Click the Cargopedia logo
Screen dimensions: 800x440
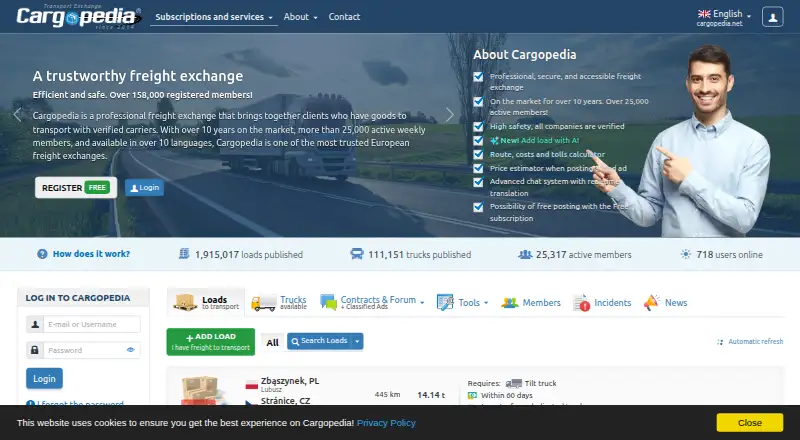79,17
